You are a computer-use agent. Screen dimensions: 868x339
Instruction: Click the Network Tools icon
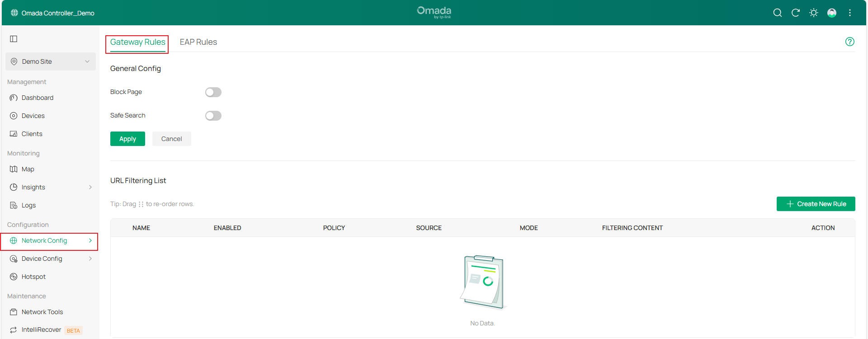[x=14, y=312]
